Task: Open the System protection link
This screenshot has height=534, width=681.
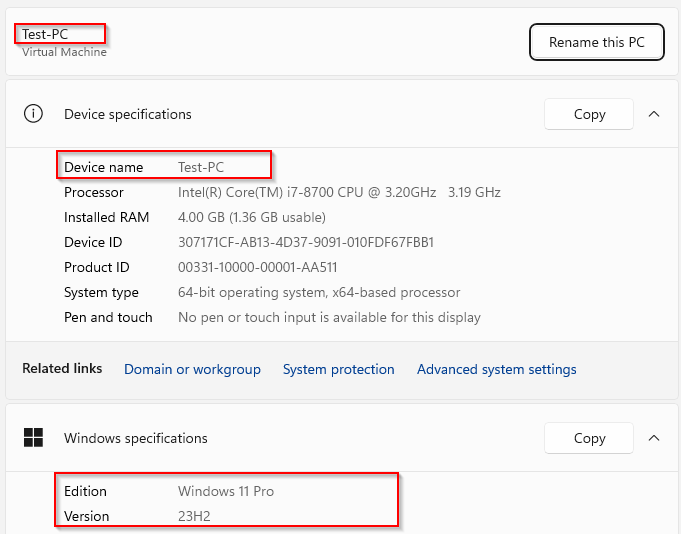Action: click(x=339, y=369)
